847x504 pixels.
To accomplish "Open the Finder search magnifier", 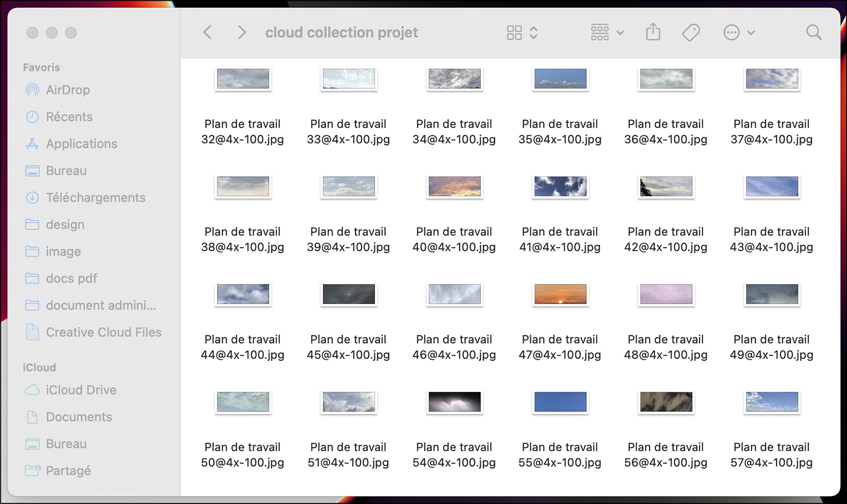I will click(813, 32).
